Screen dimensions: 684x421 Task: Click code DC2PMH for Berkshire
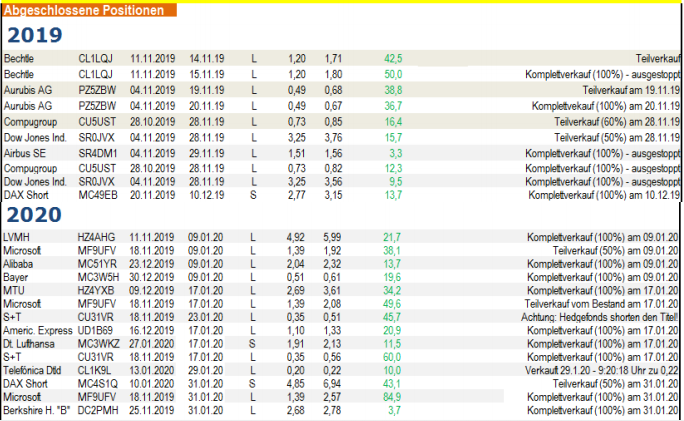98,411
